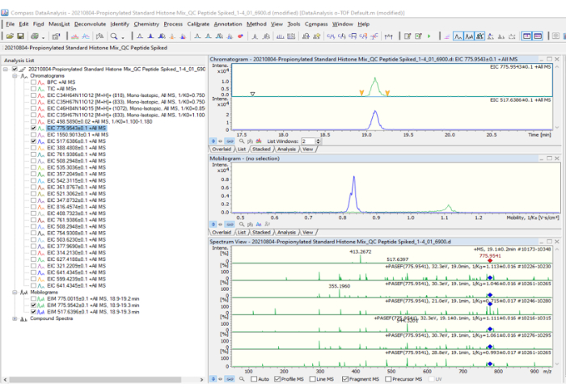Screen dimensions: 566x392
Task: Collapse the top-level analysis file node
Action: point(6,69)
